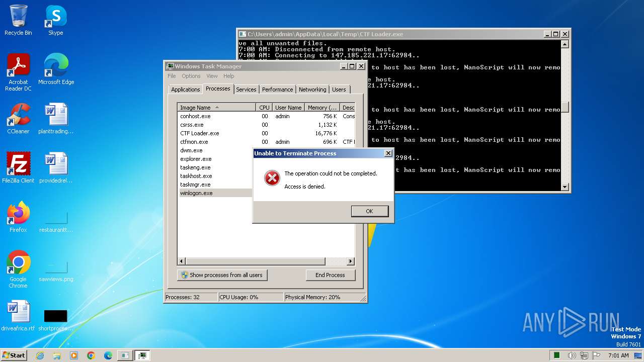Select taskmgr.exe process row

click(215, 185)
